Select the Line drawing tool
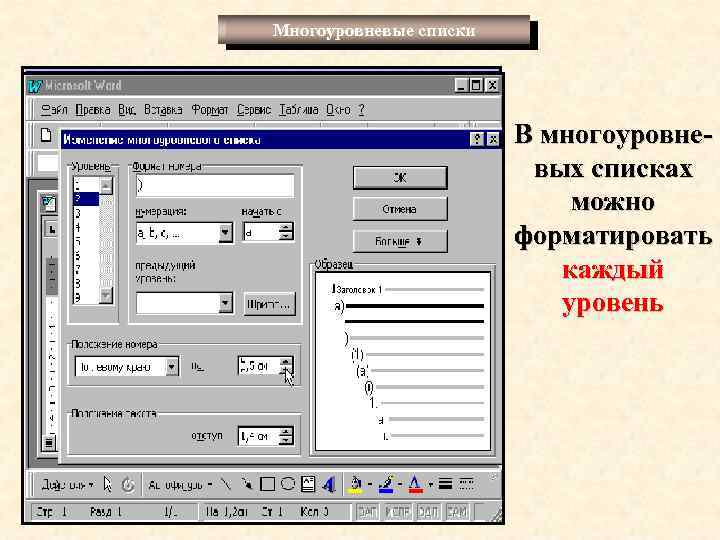 click(x=226, y=484)
